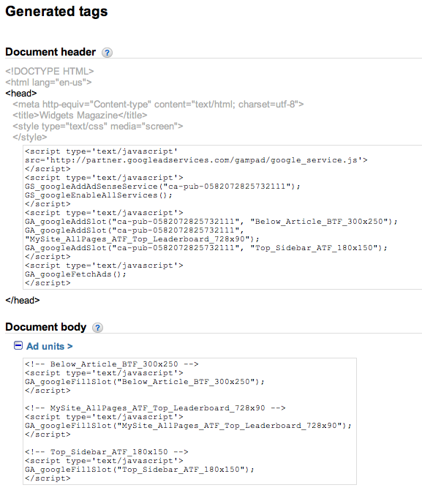Click the <!DOCTYPE HTML> sample line
The height and width of the screenshot is (504, 422).
click(x=50, y=71)
